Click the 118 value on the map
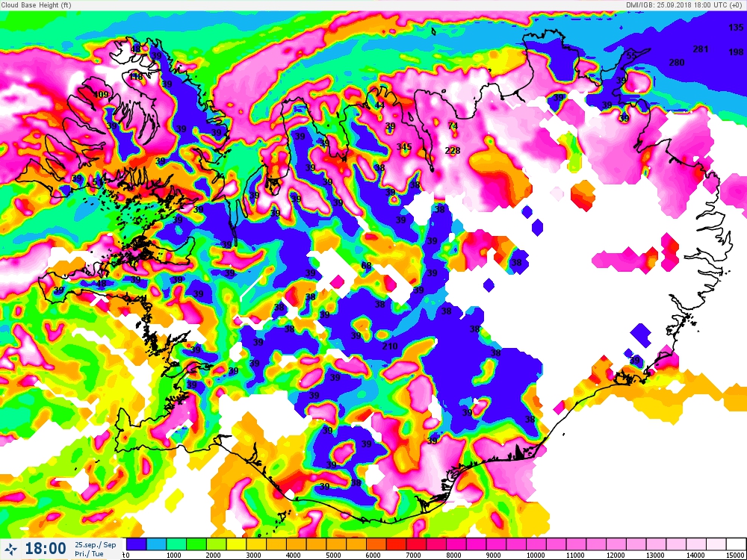The height and width of the screenshot is (560, 747). click(x=136, y=77)
